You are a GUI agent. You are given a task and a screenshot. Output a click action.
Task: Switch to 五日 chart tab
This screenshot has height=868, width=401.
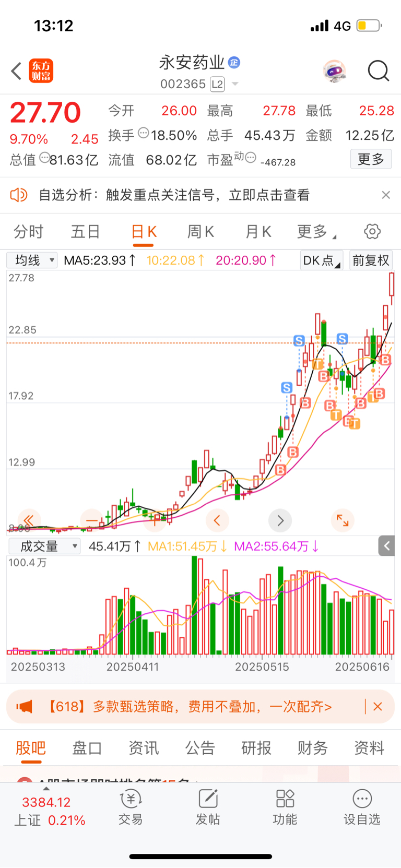86,231
